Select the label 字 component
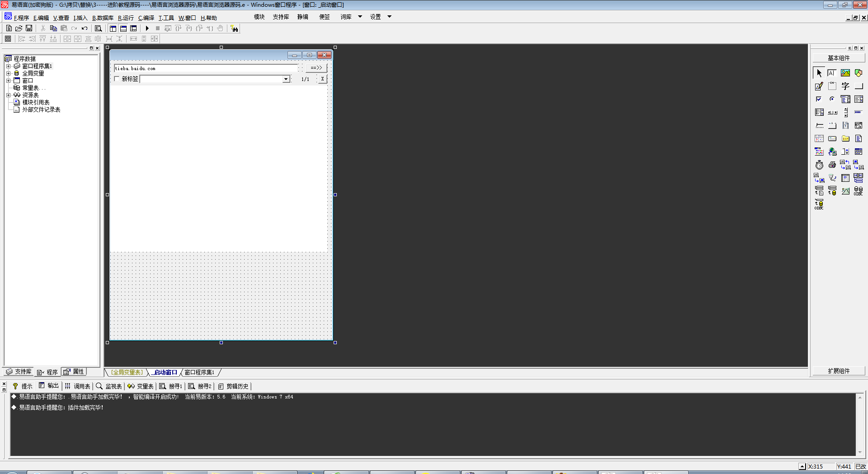The image size is (868, 474). [845, 86]
